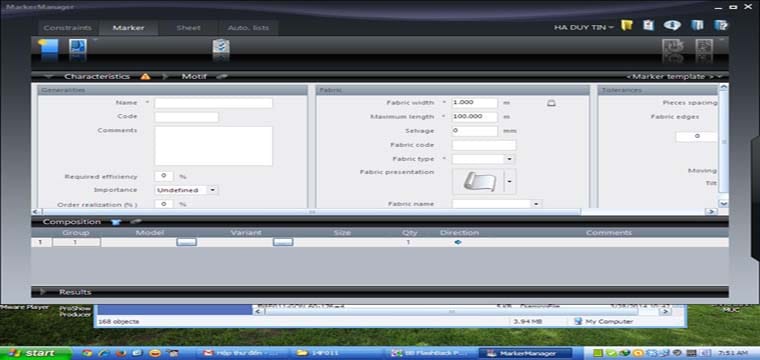Click the Name input field
The height and width of the screenshot is (360, 760).
coord(213,103)
